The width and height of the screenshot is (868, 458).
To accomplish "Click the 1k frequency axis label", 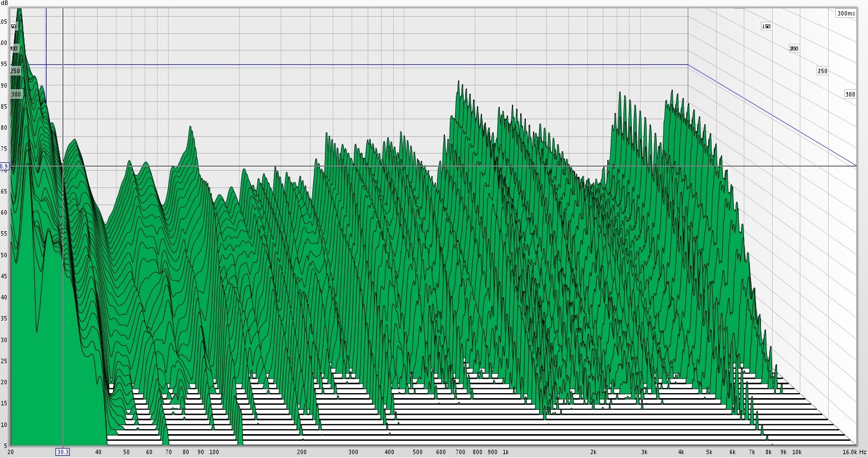I will [505, 452].
